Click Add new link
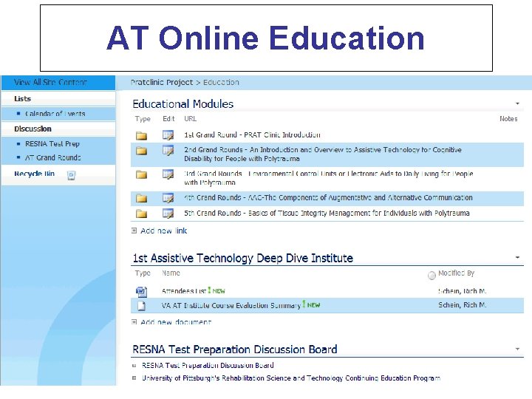Viewport: 532px width, 399px height. coord(164,231)
